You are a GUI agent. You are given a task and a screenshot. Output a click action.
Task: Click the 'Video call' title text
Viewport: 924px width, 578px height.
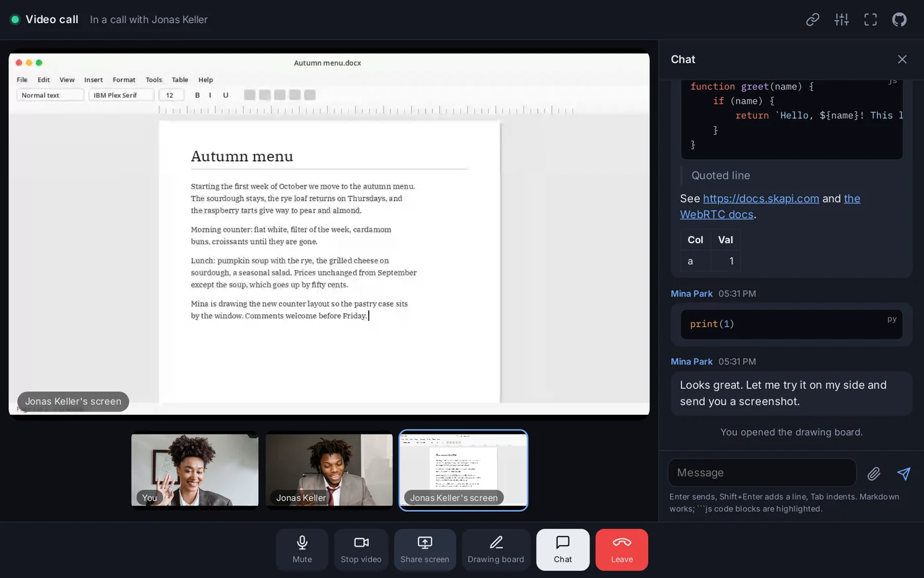click(52, 20)
